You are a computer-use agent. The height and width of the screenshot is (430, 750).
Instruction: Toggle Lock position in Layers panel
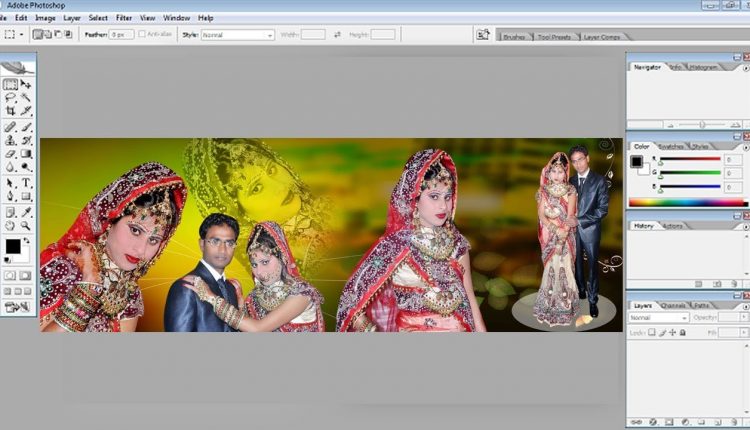click(673, 332)
